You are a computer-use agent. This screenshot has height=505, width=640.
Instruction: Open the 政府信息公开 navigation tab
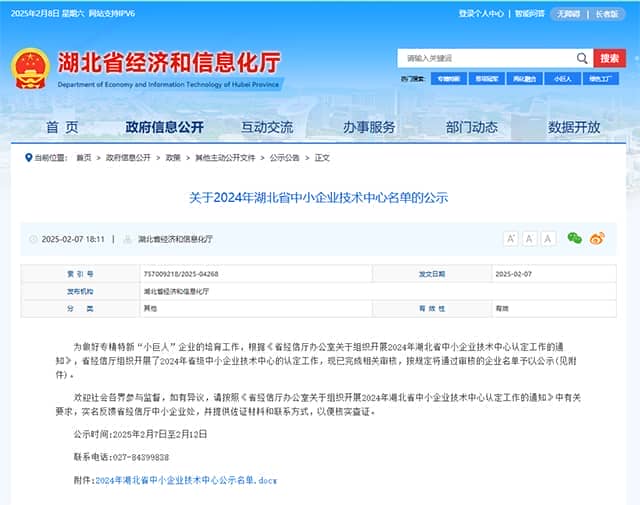164,127
